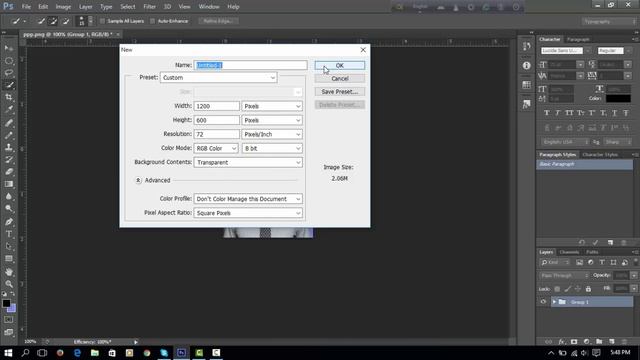Select the Eyedropper tool
The image size is (640, 360).
click(9, 110)
